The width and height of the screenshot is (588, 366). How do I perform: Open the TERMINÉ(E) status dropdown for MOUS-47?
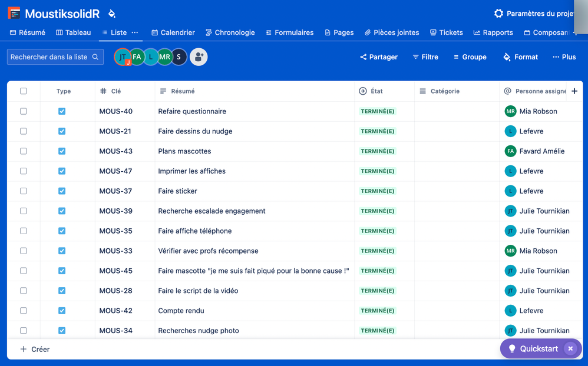(378, 171)
